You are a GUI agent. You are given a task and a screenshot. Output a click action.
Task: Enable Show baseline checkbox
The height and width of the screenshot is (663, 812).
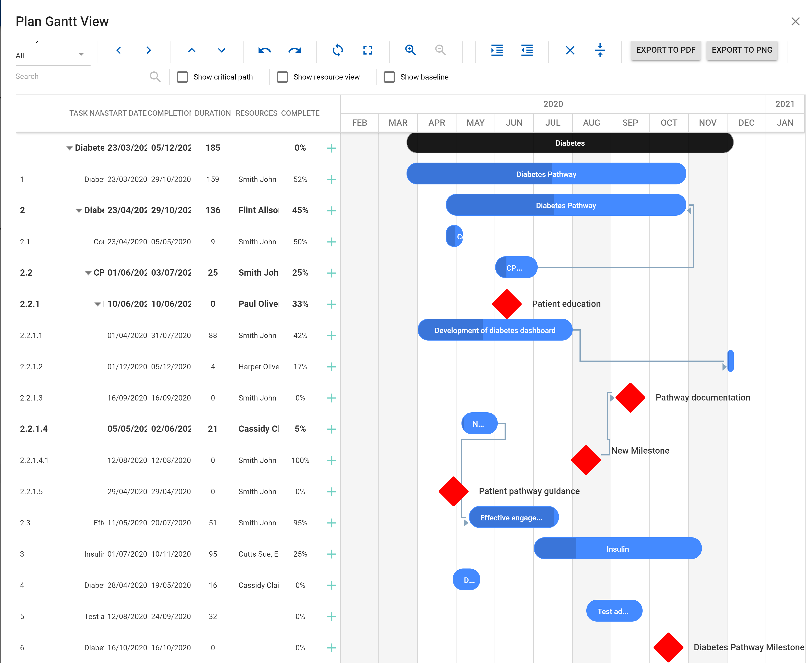[x=389, y=77]
